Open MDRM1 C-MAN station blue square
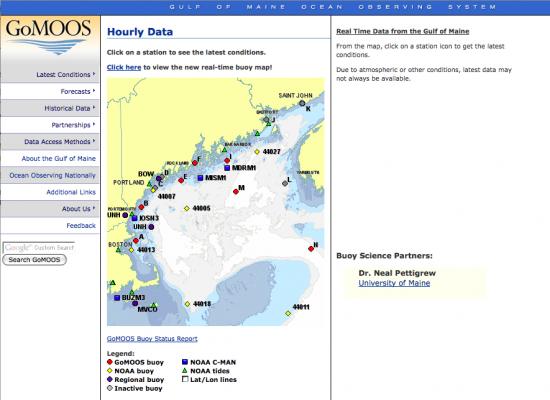Image resolution: width=550 pixels, height=400 pixels. coord(227,168)
